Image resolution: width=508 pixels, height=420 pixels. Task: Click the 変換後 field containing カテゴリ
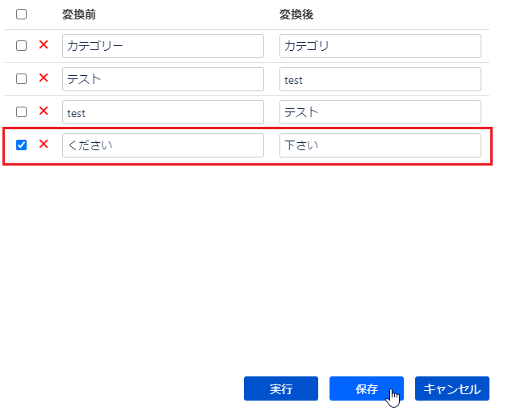[x=380, y=46]
